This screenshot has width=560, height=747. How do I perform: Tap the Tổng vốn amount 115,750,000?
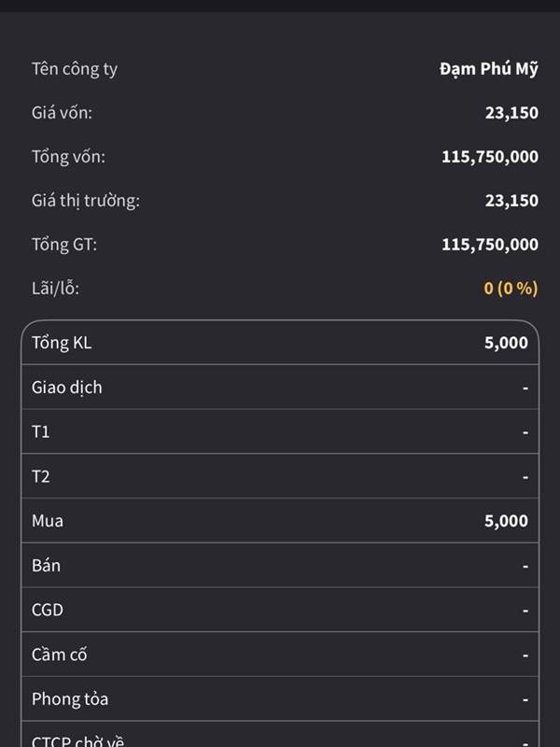[x=490, y=157]
